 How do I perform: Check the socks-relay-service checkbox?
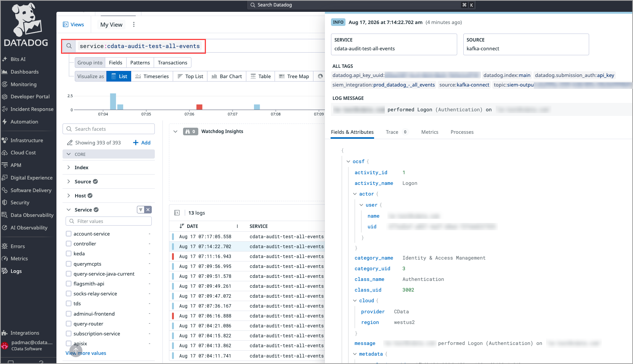[69, 293]
